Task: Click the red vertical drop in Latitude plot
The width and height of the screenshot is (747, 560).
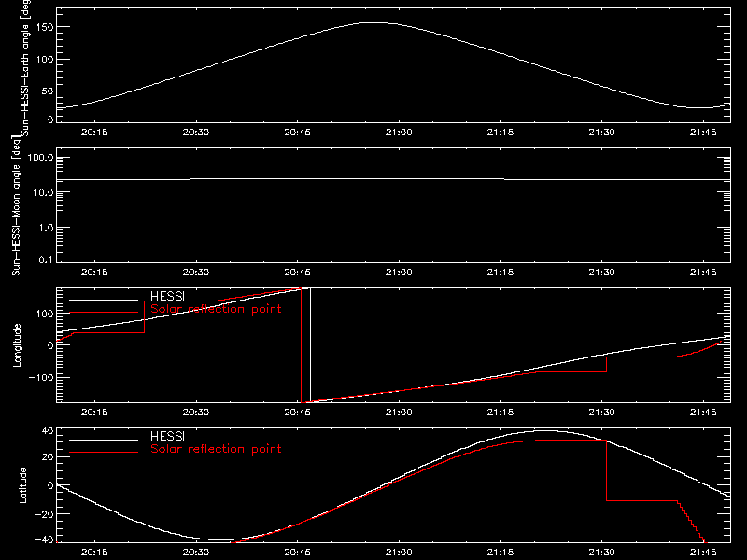Action: click(x=606, y=470)
